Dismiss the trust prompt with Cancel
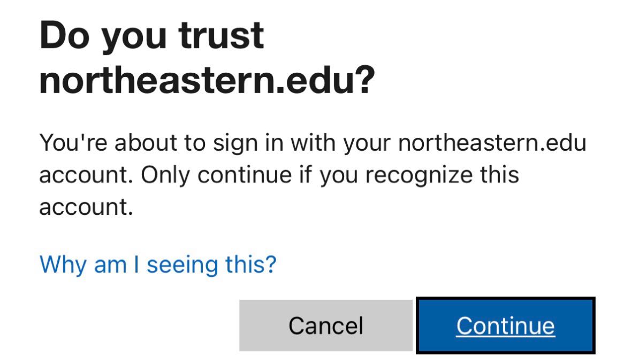Viewport: 631px width, 364px height. point(325,326)
